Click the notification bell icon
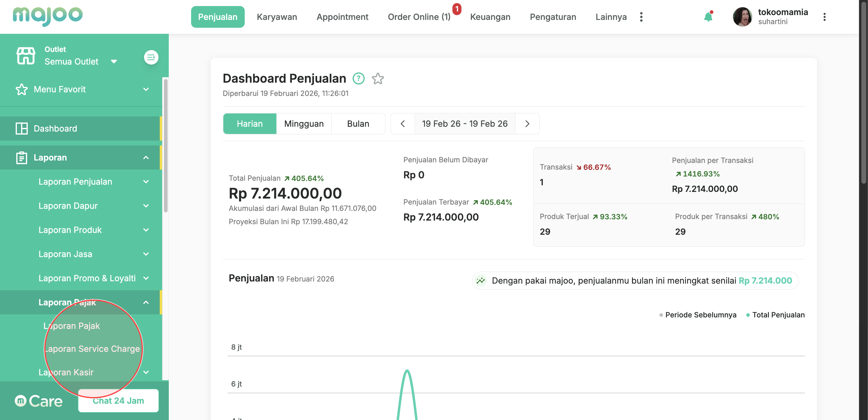This screenshot has height=420, width=868. click(708, 17)
